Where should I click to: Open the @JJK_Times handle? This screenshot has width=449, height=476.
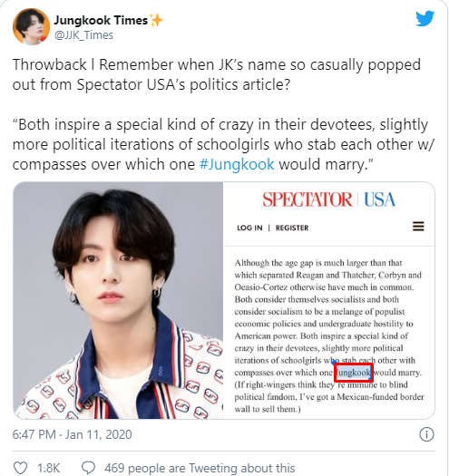tap(83, 35)
